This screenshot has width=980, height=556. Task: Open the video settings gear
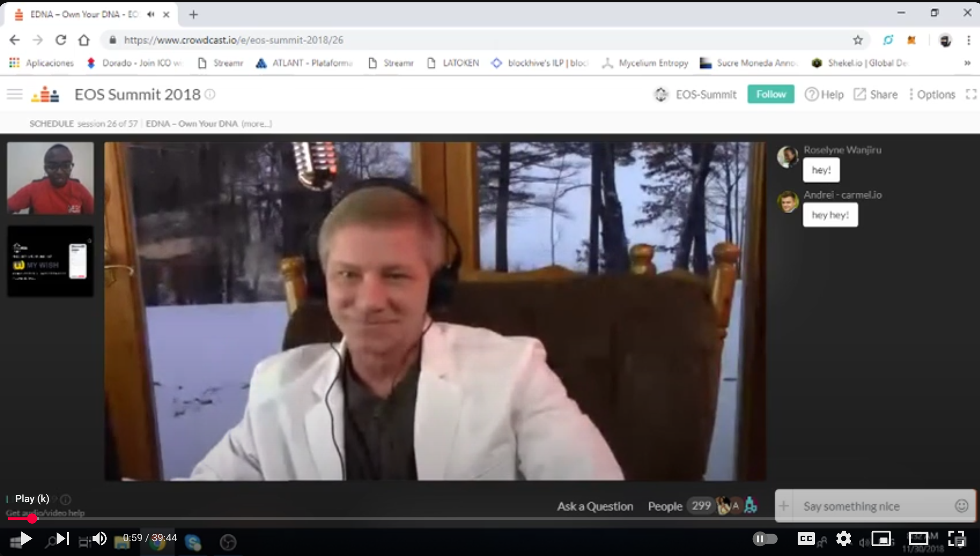click(843, 539)
